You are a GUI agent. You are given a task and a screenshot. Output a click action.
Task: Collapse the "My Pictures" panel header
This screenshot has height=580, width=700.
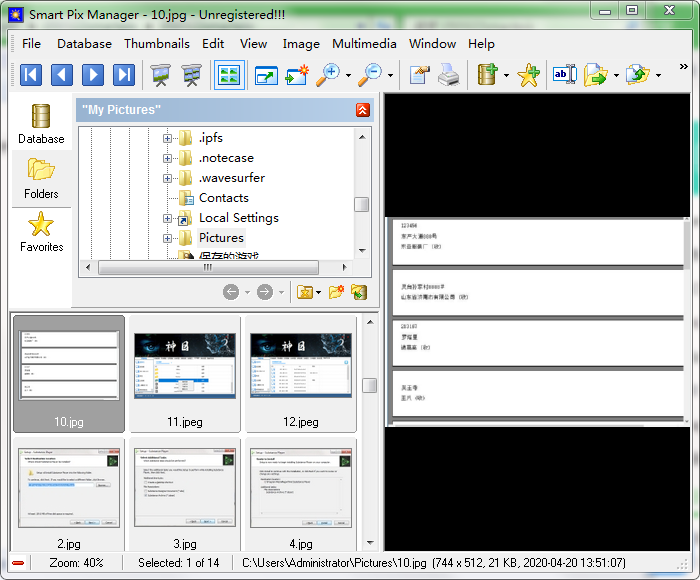362,110
